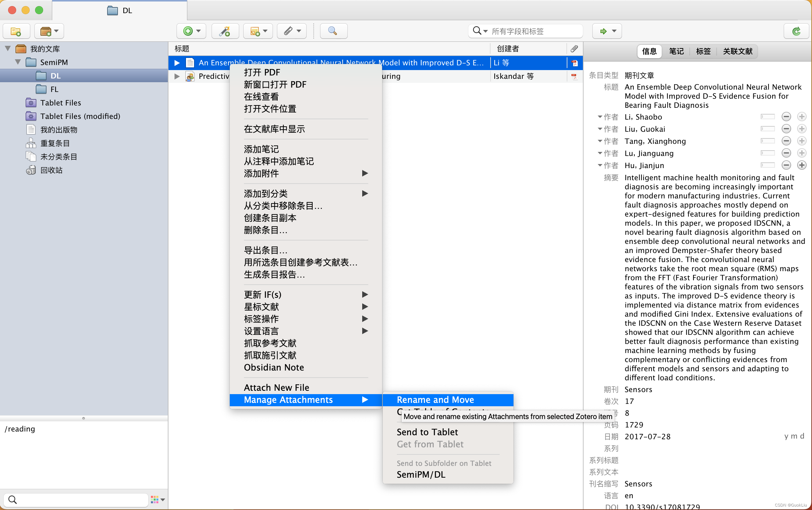Select the search icon in toolbar

click(333, 30)
